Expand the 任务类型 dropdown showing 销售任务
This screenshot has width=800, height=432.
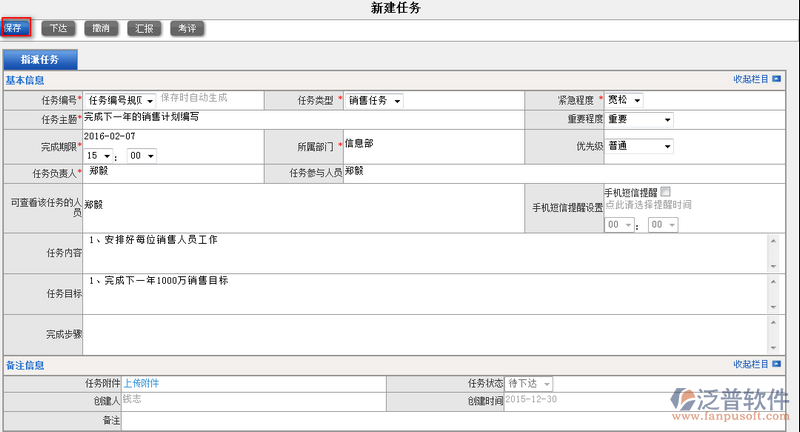tap(375, 100)
